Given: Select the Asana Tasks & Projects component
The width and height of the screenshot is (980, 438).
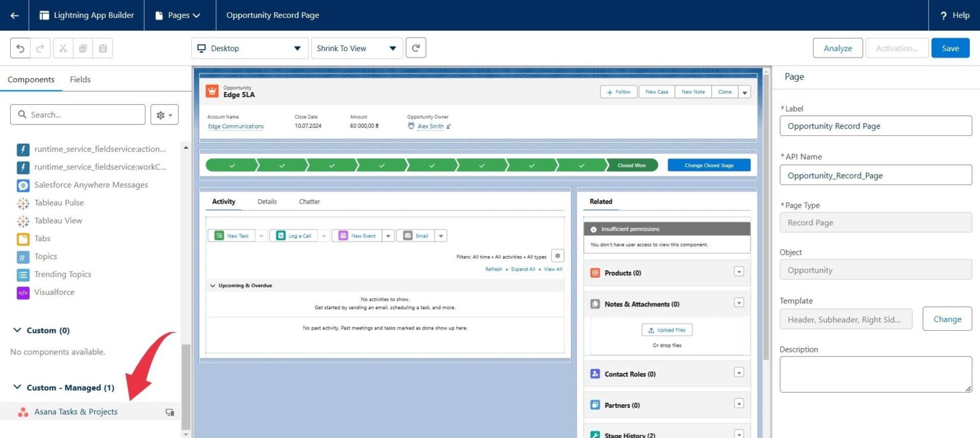Looking at the screenshot, I should click(76, 411).
